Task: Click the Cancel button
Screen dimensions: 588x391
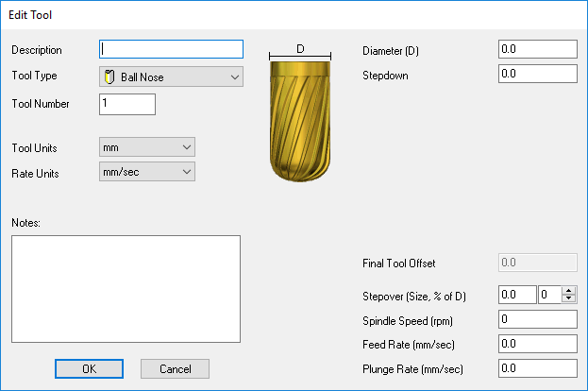Action: click(175, 368)
